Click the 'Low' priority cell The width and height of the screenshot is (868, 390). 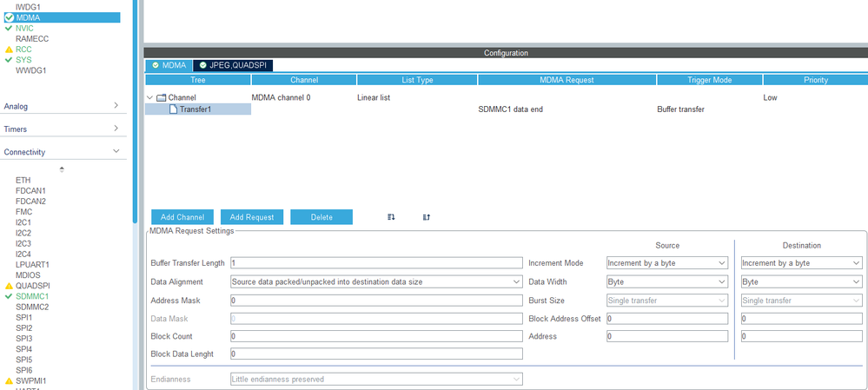[x=770, y=98]
